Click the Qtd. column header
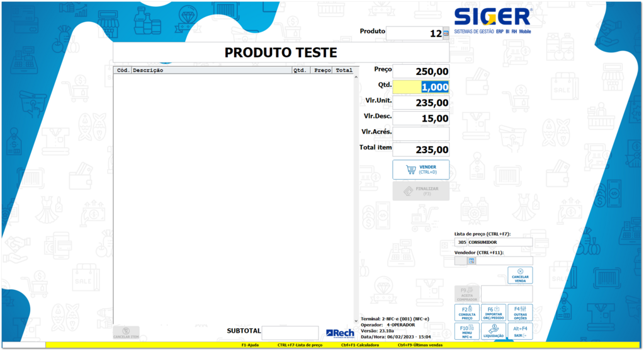This screenshot has width=644, height=351. [301, 71]
